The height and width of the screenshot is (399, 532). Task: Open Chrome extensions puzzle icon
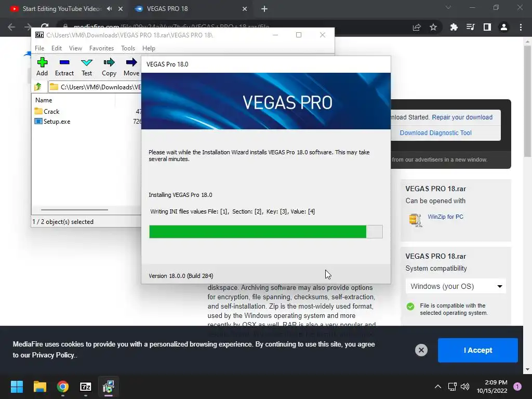point(454,27)
